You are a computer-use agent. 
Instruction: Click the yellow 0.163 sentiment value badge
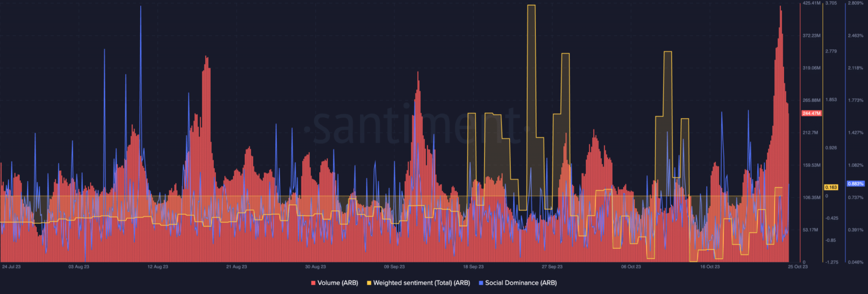(x=831, y=187)
